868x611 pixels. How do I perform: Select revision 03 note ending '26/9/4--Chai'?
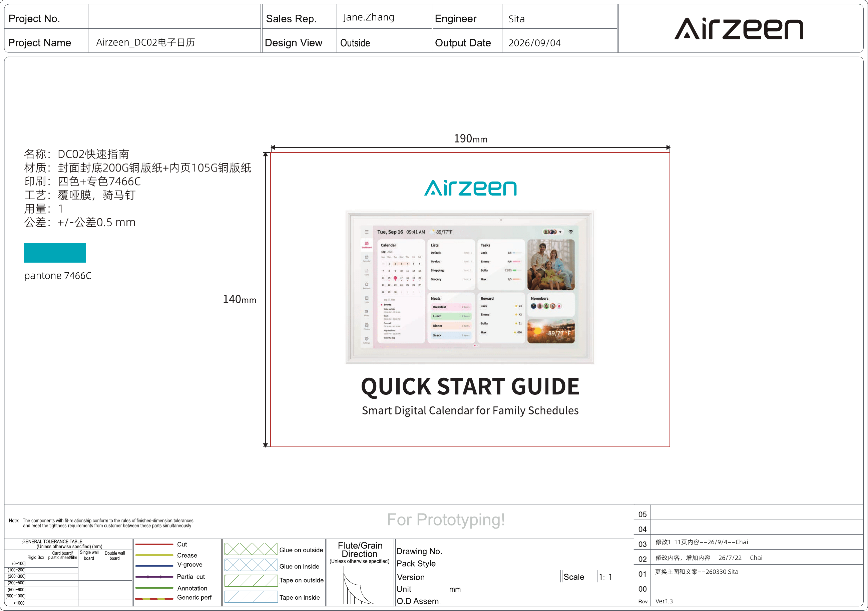(702, 542)
